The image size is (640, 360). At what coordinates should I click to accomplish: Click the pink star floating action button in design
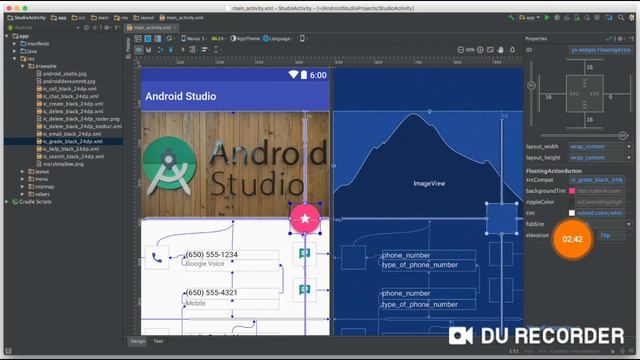click(305, 218)
